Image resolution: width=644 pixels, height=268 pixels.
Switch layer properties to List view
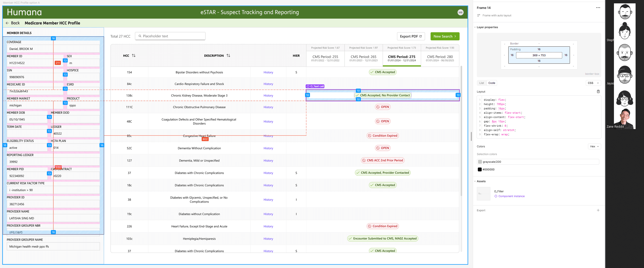481,83
